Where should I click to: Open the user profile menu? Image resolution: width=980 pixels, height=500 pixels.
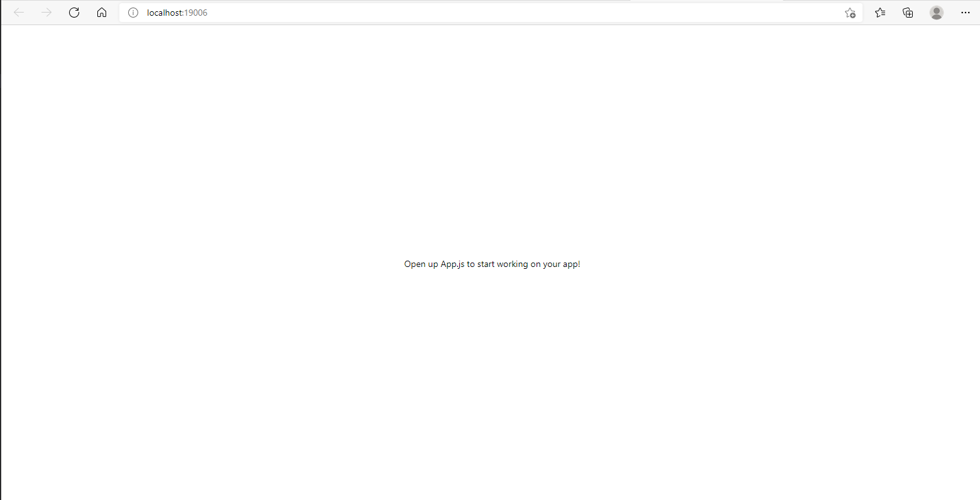click(x=937, y=13)
